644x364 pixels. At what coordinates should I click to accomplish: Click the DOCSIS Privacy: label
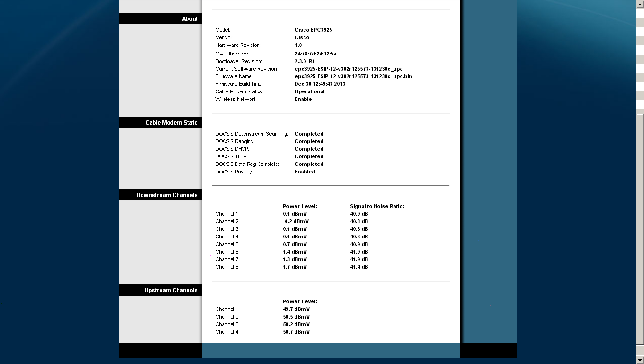(x=234, y=172)
